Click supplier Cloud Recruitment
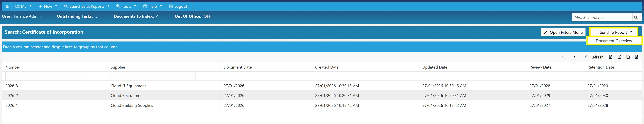This screenshot has height=124, width=644. 127,96
